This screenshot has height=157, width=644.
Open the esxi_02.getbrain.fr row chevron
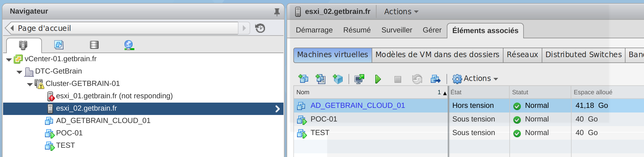277,108
